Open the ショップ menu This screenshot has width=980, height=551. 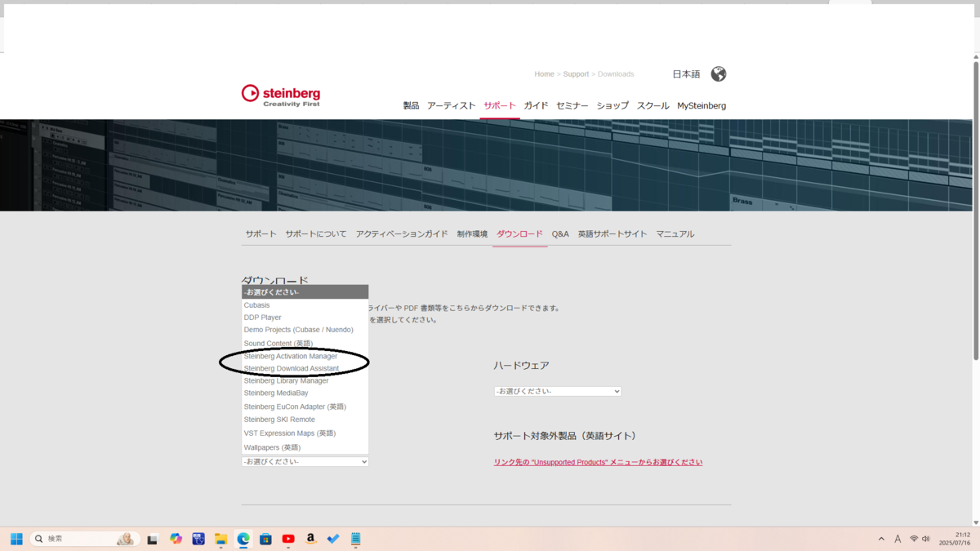pyautogui.click(x=612, y=106)
